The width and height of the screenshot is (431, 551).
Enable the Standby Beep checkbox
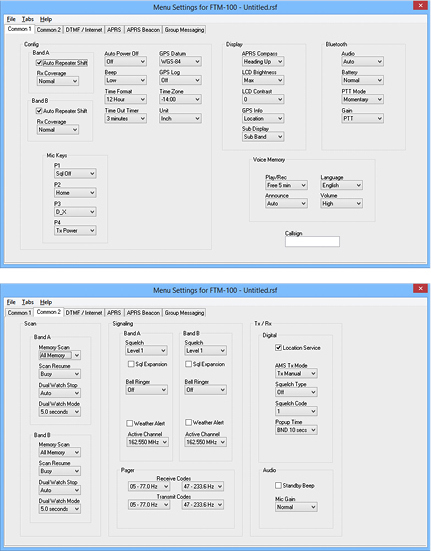point(278,485)
